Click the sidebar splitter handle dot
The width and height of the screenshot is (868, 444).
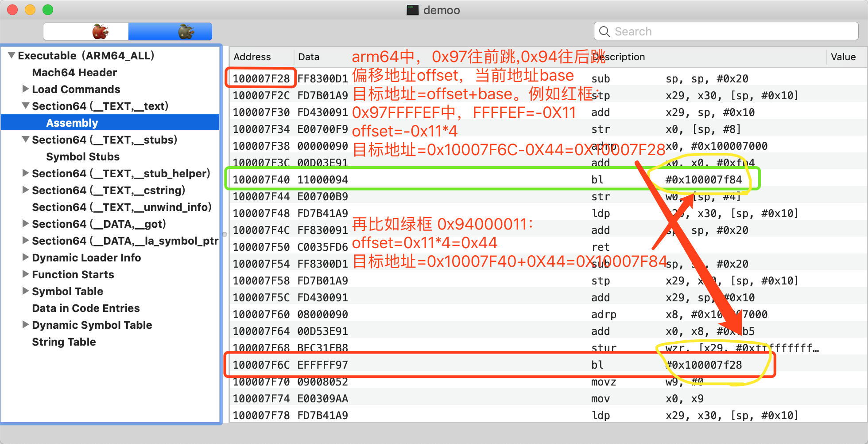[225, 234]
